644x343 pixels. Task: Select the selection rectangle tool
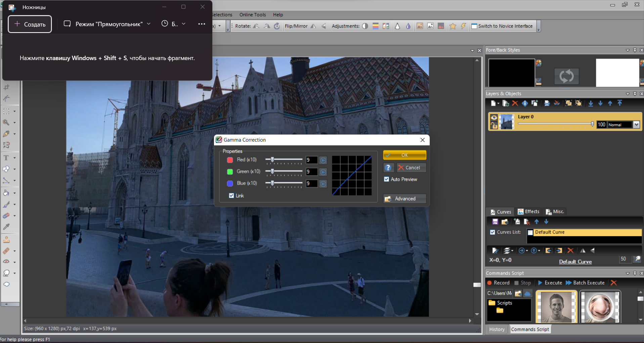click(x=6, y=111)
